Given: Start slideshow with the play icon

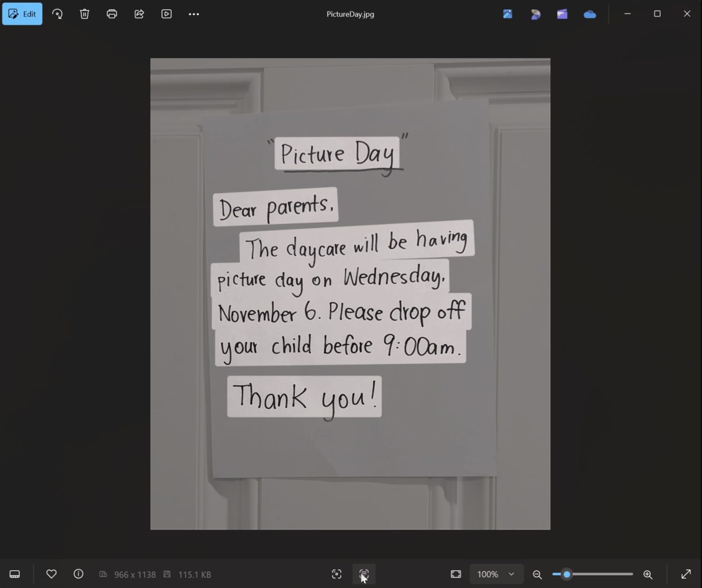Looking at the screenshot, I should (x=166, y=14).
